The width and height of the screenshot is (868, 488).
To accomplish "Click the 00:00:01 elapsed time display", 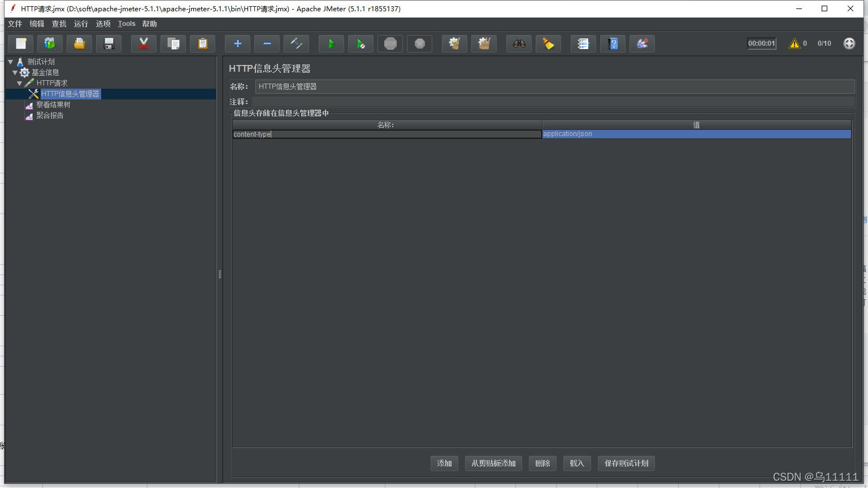I will pyautogui.click(x=762, y=43).
